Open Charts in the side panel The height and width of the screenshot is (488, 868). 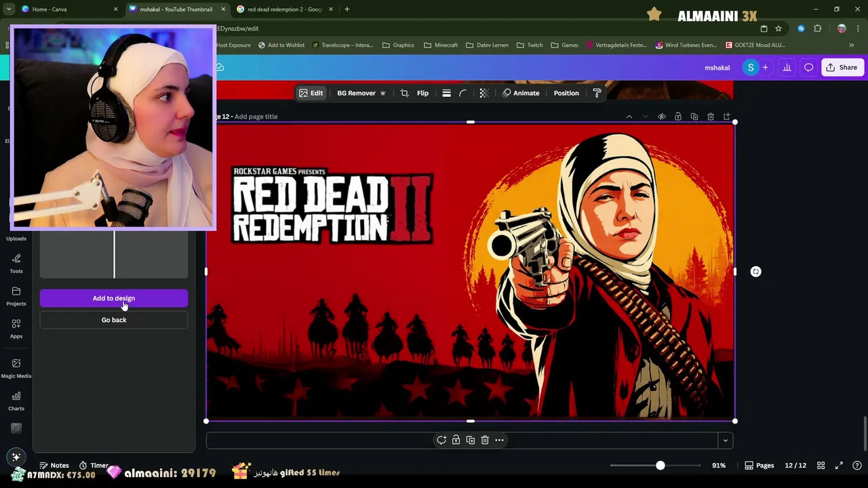tap(16, 401)
